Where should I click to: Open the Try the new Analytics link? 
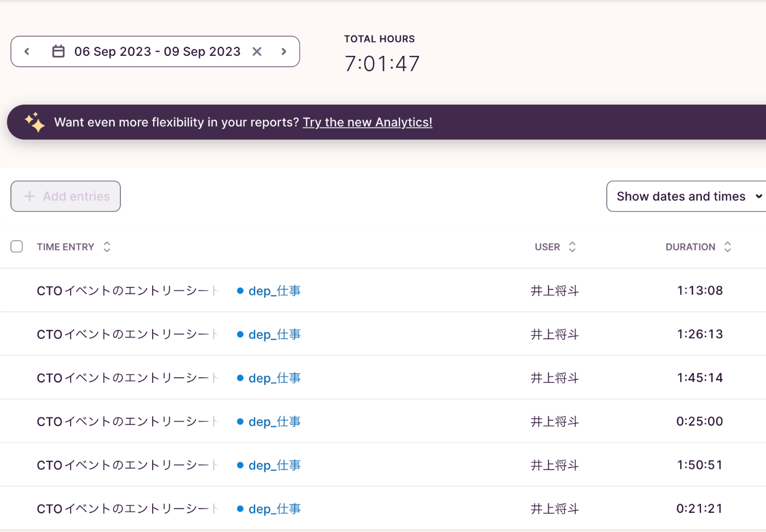pos(367,122)
